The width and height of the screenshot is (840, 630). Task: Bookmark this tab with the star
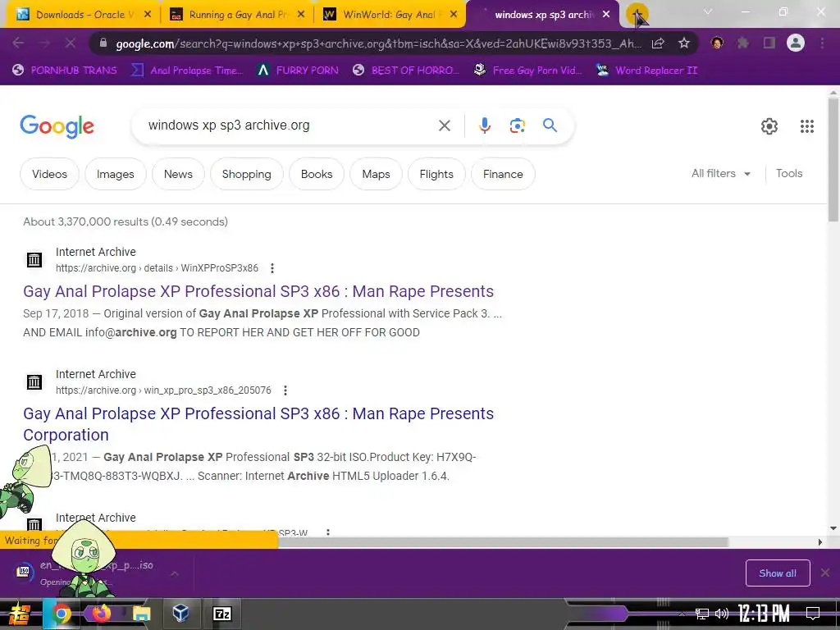(684, 43)
